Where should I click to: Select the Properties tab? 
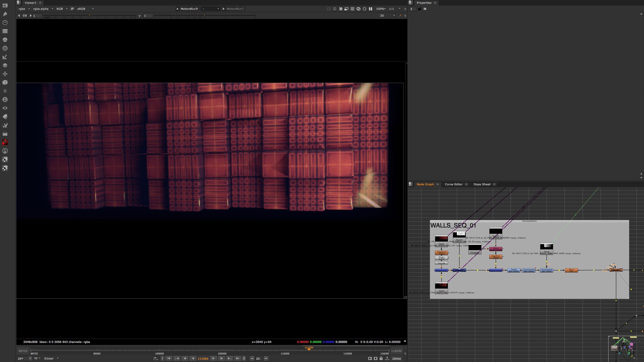coord(424,3)
